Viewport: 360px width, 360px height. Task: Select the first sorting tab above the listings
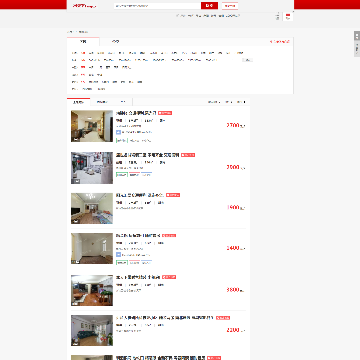coord(78,102)
